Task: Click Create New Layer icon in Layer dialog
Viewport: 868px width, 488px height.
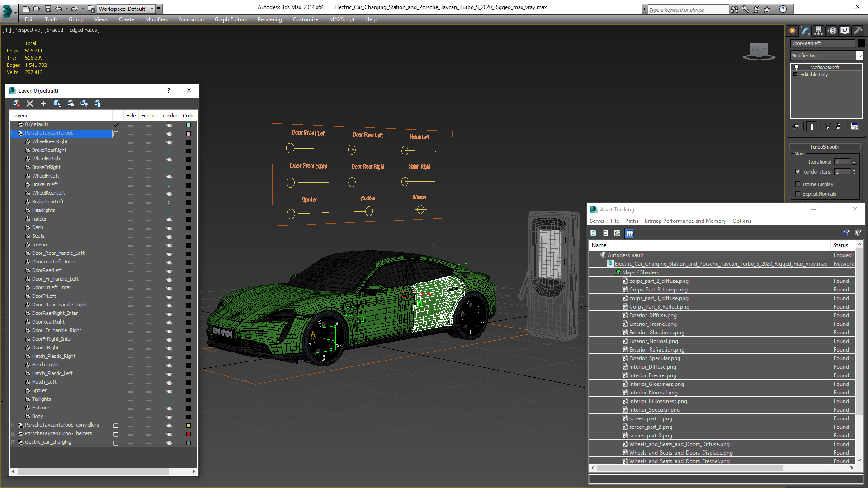Action: (16, 103)
